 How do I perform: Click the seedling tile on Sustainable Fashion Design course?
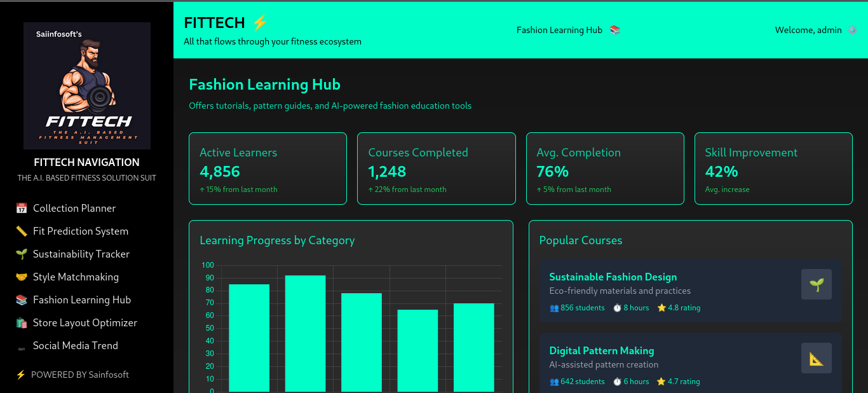[x=816, y=284]
